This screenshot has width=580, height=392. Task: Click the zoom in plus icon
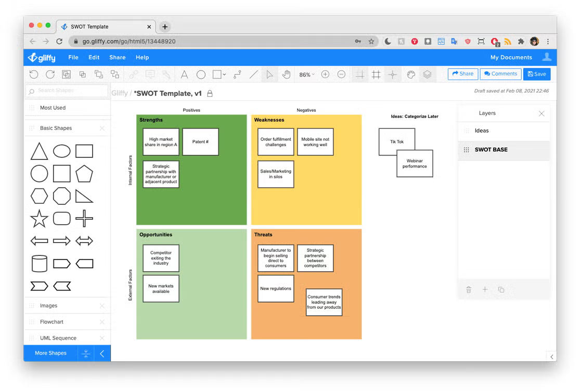325,75
